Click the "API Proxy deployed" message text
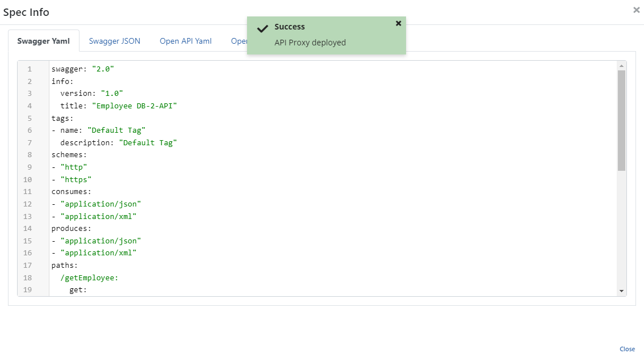This screenshot has height=362, width=644. pos(310,43)
